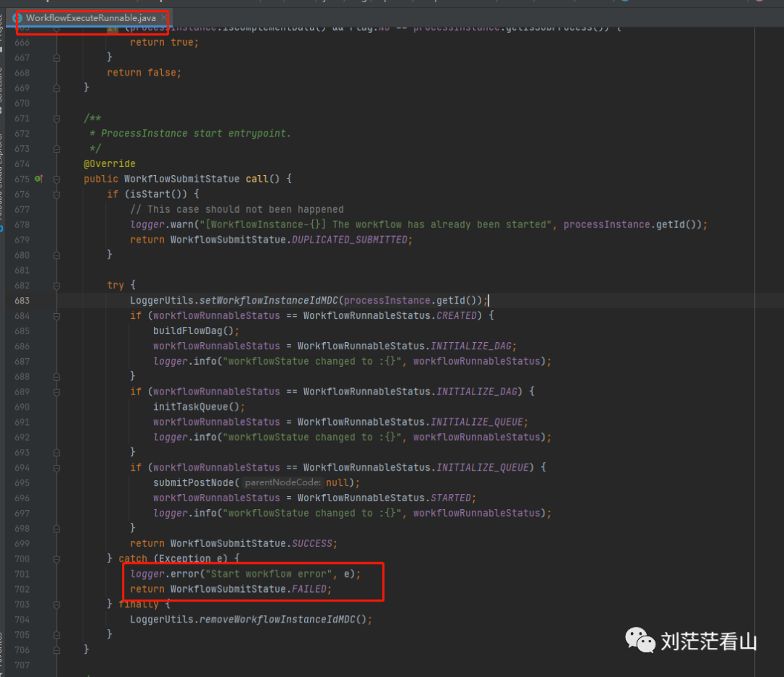
Task: Toggle the fold end marker at line 688
Action: [57, 377]
